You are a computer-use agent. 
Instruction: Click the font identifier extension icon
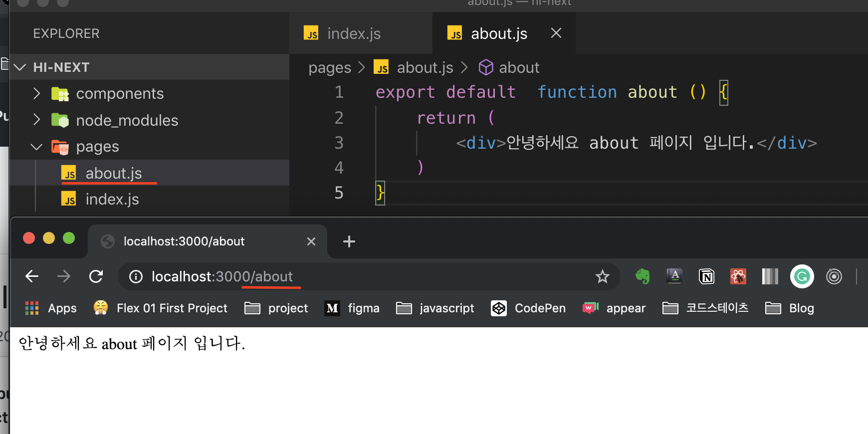click(x=674, y=276)
